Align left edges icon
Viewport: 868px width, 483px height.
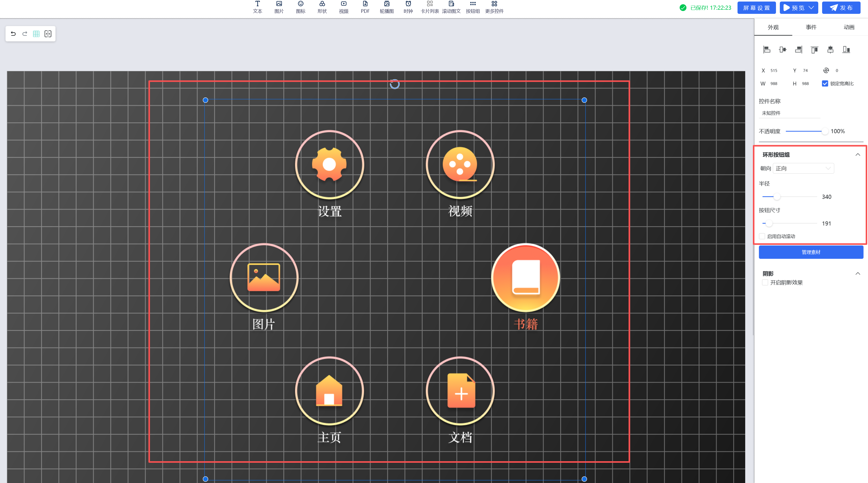pos(766,49)
